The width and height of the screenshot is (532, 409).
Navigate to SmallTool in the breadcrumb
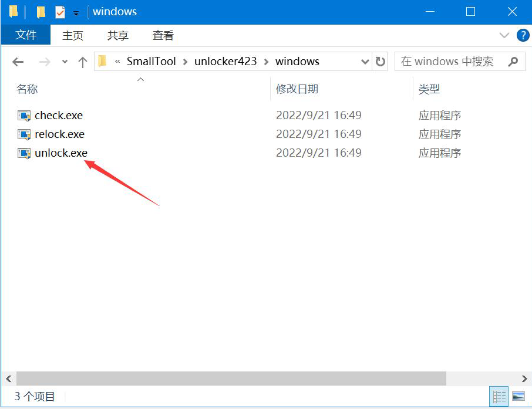click(151, 62)
